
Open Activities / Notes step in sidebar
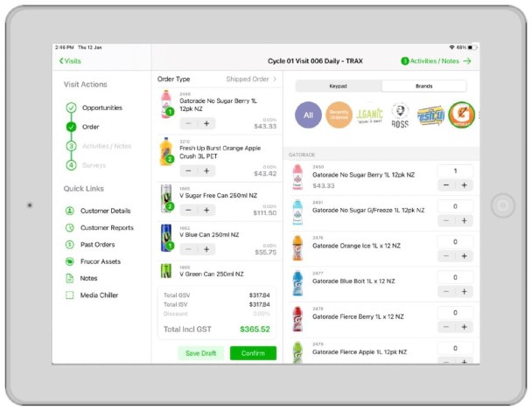[107, 146]
